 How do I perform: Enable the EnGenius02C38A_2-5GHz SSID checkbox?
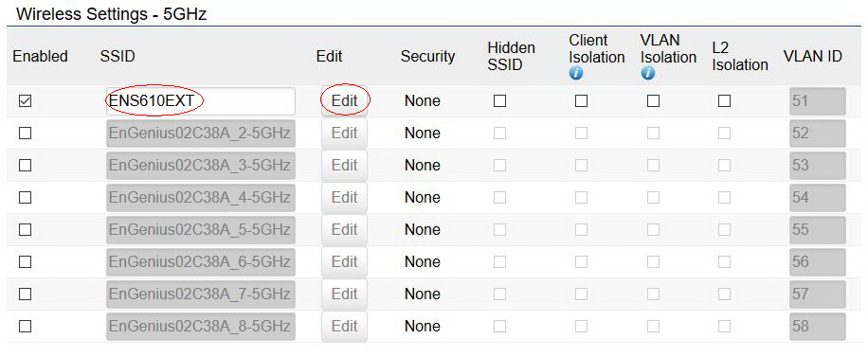click(x=25, y=134)
